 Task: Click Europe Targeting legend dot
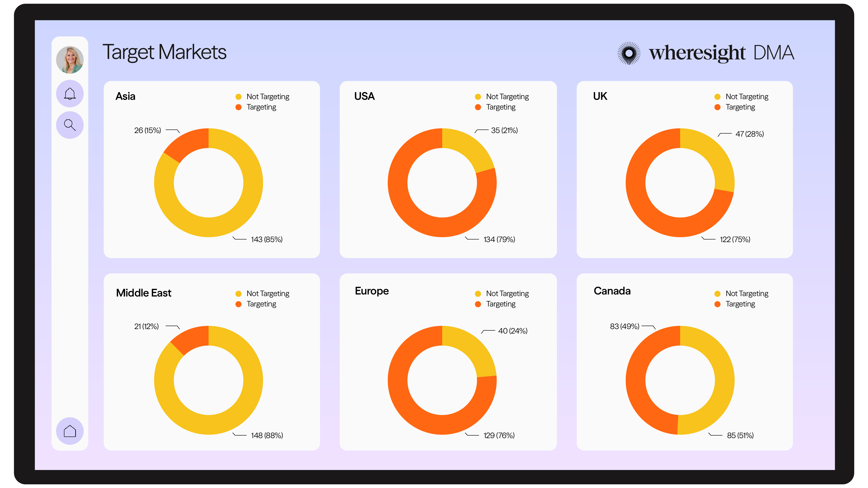478,304
